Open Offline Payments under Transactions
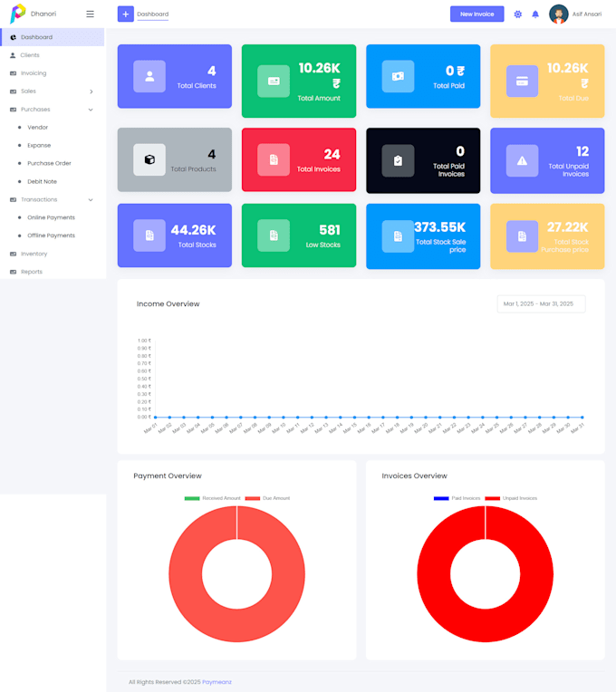 click(52, 235)
